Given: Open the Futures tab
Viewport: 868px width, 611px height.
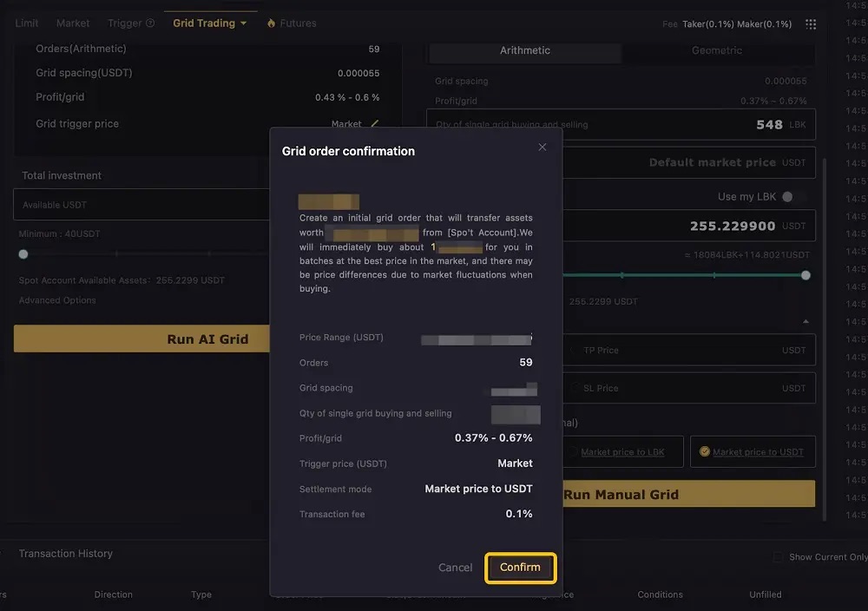Looking at the screenshot, I should click(298, 23).
